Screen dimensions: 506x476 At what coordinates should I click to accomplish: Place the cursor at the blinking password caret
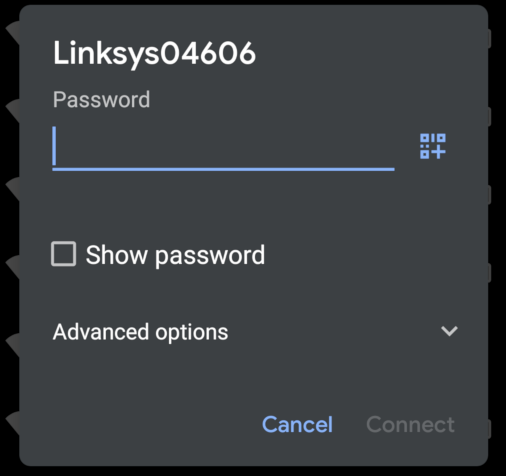click(54, 146)
